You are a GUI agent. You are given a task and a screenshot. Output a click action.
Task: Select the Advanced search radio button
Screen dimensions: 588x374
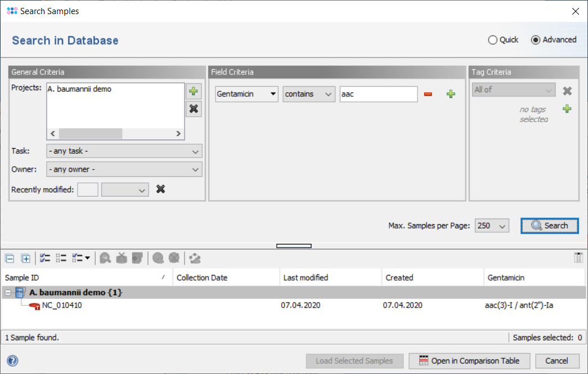point(536,40)
